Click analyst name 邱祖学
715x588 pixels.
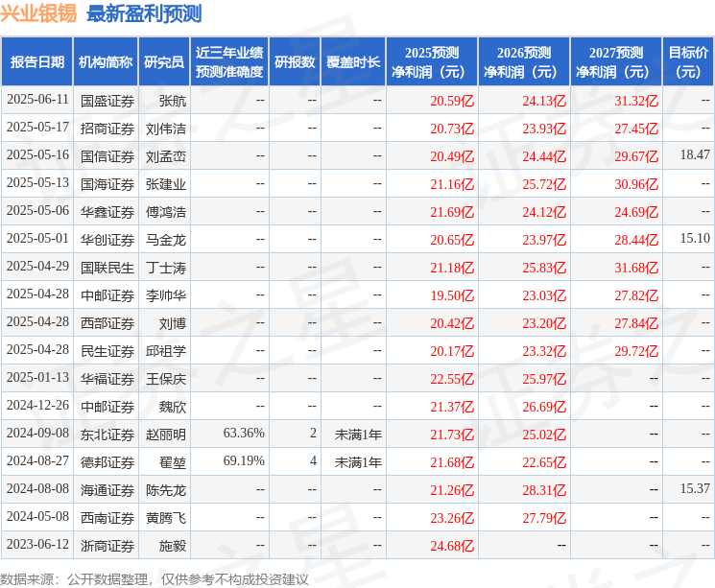[x=165, y=351]
